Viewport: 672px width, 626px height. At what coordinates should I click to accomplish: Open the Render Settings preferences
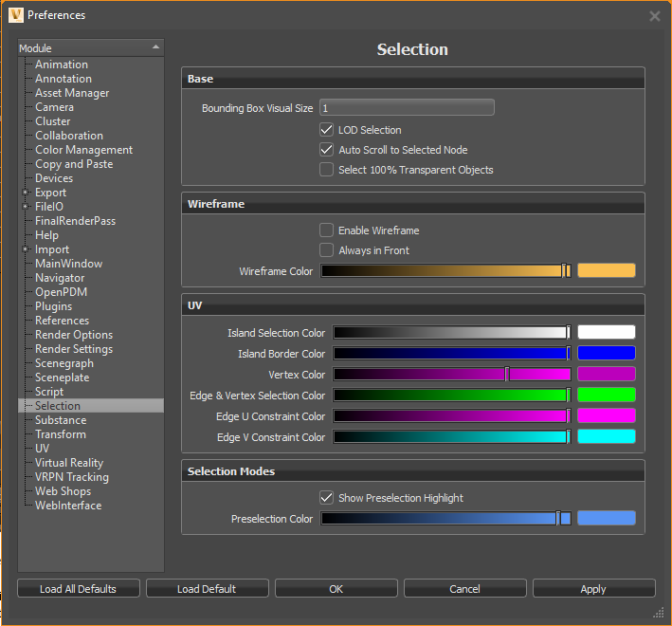coord(74,349)
